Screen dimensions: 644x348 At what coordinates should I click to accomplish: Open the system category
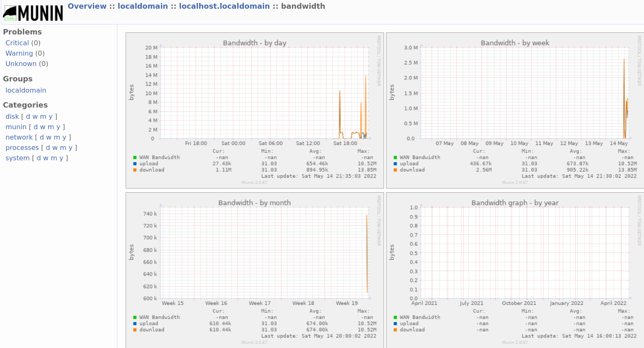[17, 158]
